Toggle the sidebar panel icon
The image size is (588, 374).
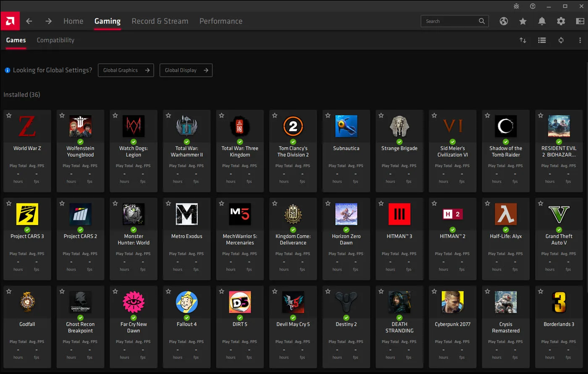580,21
